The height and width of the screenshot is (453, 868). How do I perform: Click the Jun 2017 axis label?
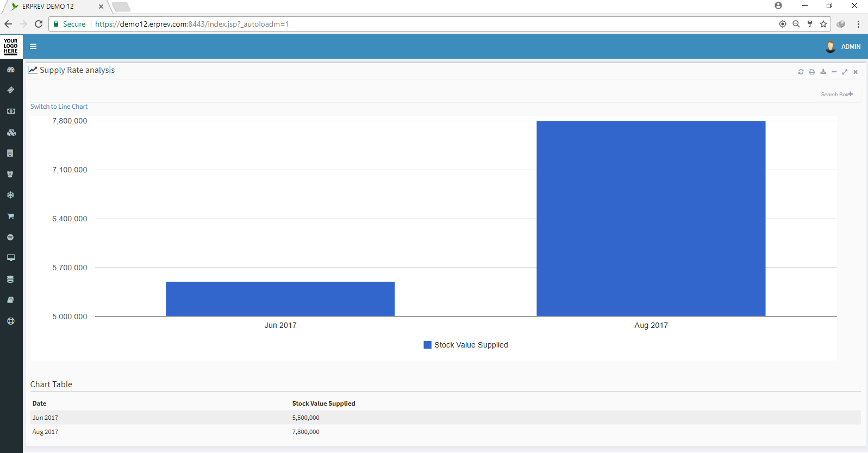pyautogui.click(x=280, y=325)
